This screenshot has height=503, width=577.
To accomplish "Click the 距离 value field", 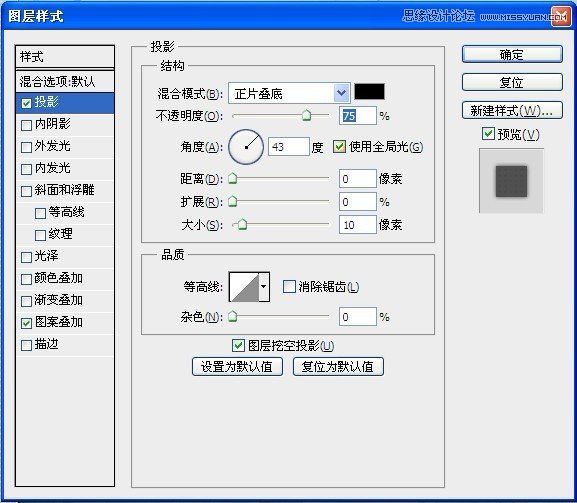I will click(358, 179).
